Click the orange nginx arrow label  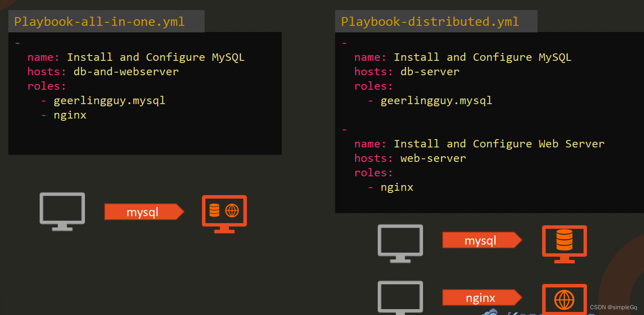tap(482, 298)
